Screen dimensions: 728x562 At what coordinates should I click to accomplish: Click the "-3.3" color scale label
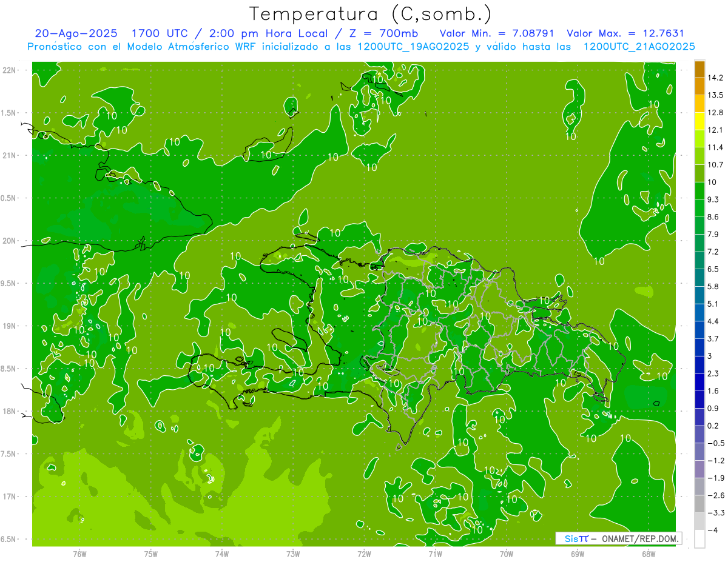tap(715, 513)
